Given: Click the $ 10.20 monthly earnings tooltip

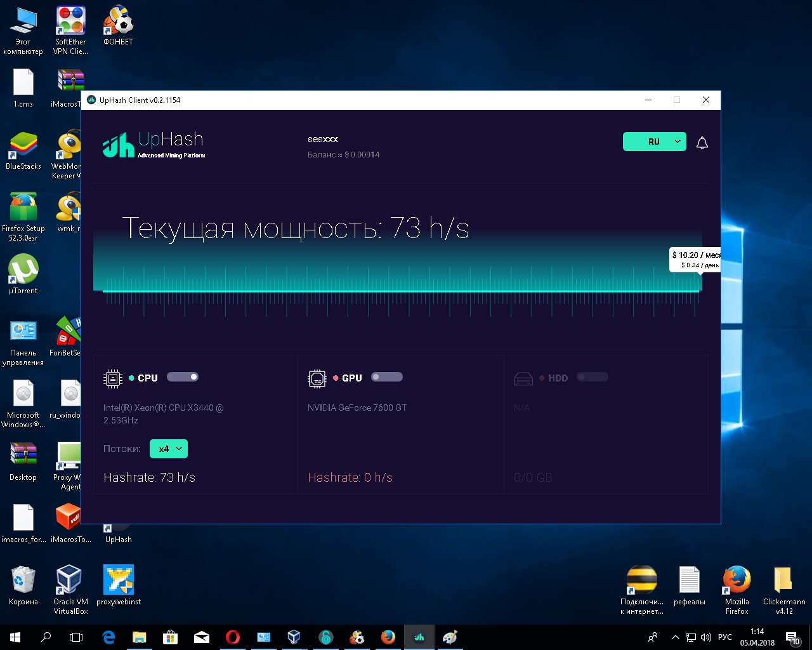Looking at the screenshot, I should [x=695, y=260].
